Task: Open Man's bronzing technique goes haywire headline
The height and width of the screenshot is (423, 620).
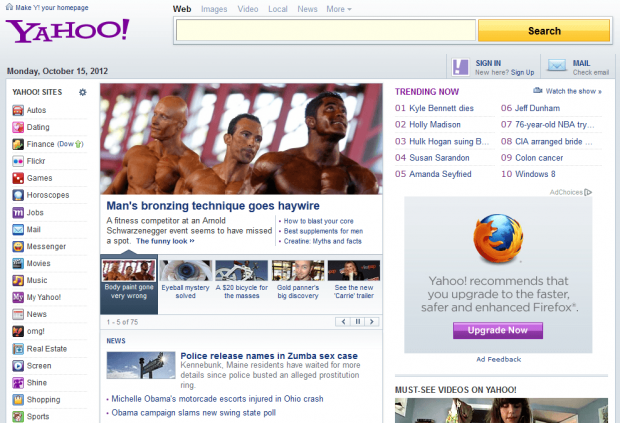Action: pyautogui.click(x=213, y=206)
